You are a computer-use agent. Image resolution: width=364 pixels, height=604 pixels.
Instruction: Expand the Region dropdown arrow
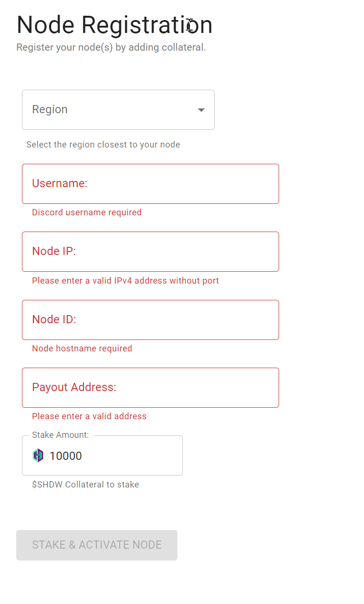201,110
